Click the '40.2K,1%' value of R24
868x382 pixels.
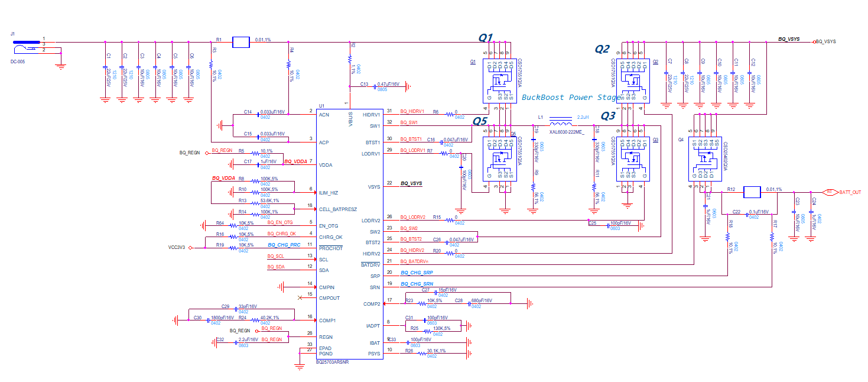tap(270, 318)
